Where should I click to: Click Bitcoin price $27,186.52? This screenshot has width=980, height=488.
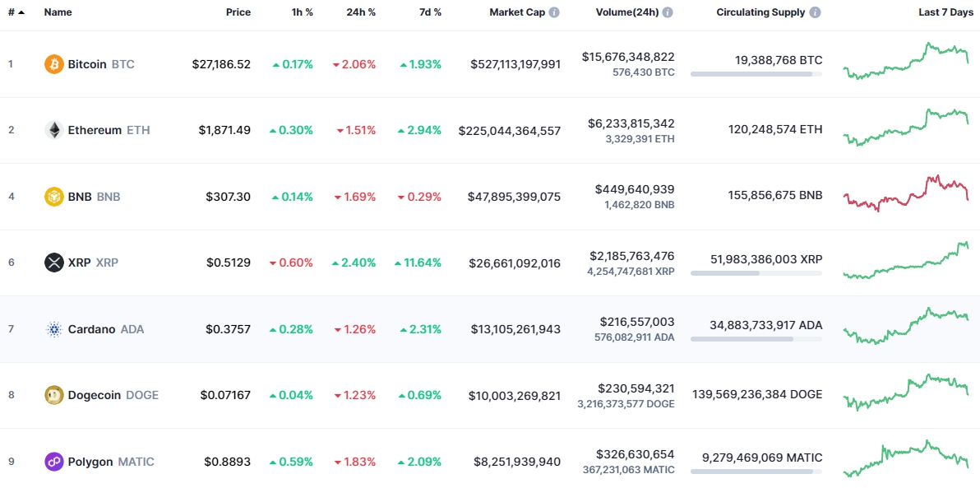click(221, 64)
